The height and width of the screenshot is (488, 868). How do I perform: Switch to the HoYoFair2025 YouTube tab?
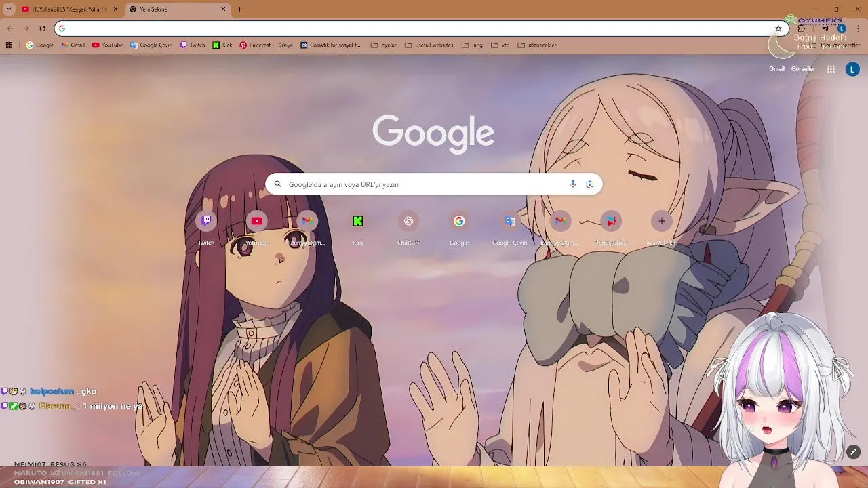pyautogui.click(x=69, y=9)
